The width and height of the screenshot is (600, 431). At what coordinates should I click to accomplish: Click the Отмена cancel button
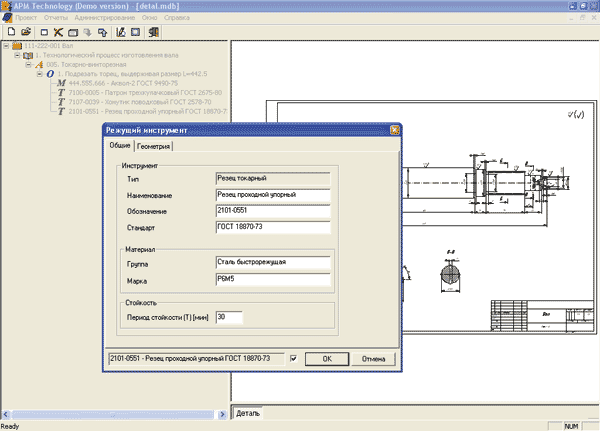click(373, 358)
